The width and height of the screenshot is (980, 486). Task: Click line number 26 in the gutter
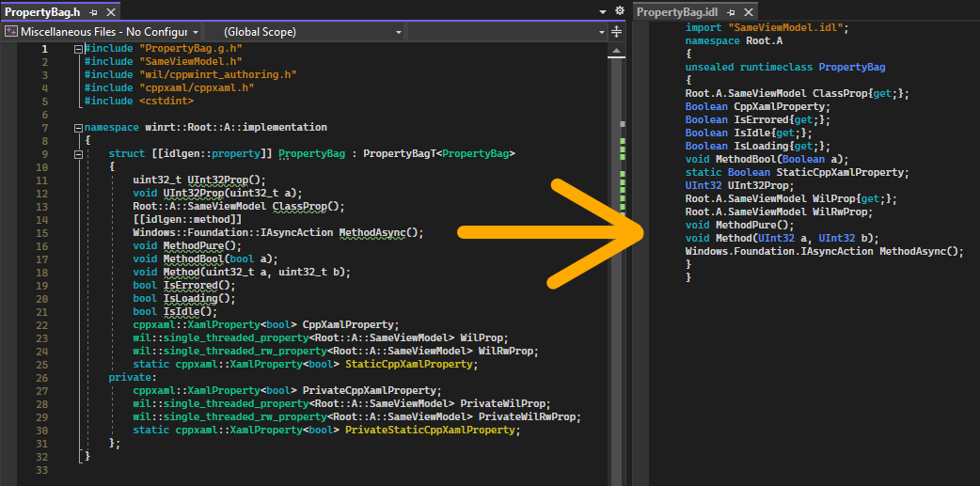[x=42, y=377]
